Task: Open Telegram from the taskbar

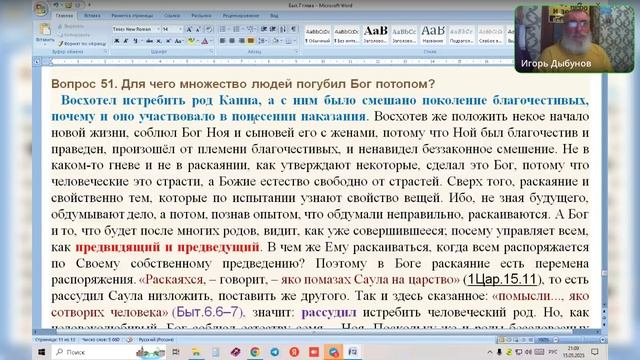Action: pos(275,352)
